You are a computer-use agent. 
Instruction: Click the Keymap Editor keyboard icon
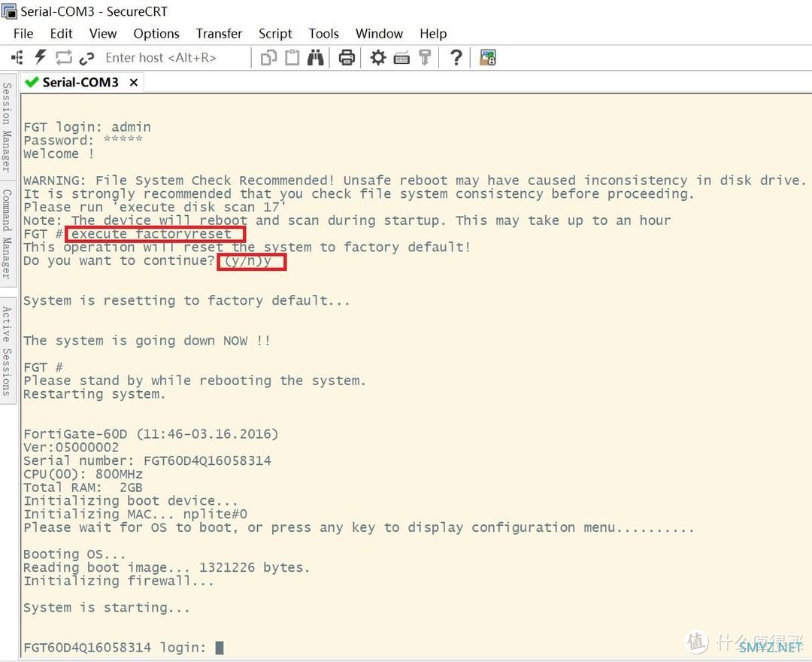(401, 58)
